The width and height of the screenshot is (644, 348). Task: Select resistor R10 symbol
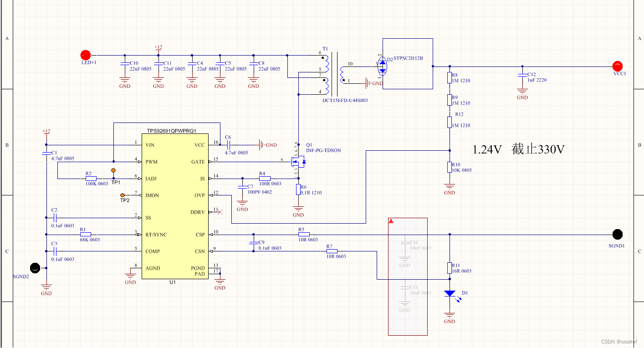coord(450,167)
